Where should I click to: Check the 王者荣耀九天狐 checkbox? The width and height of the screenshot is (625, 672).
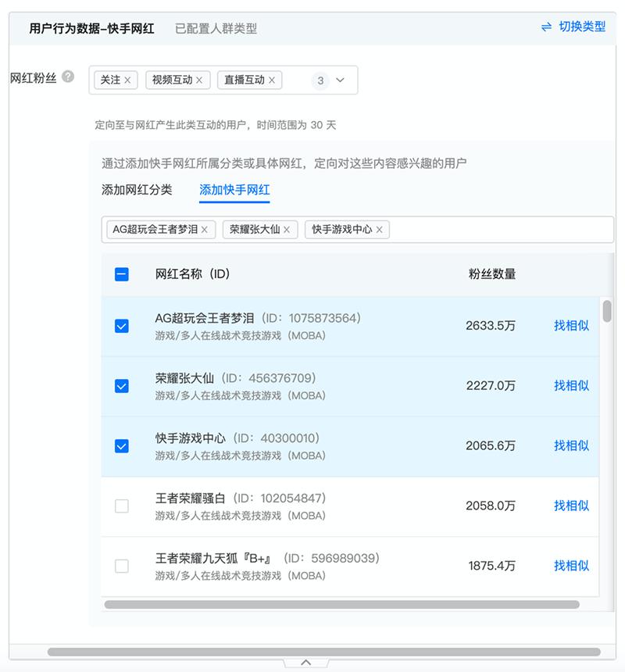tap(122, 566)
